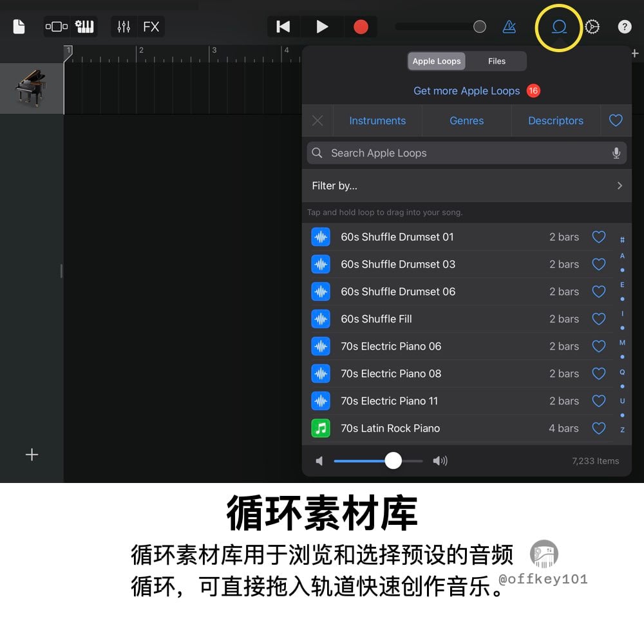Favorite the 60s Shuffle Drumset 01 loop

click(x=599, y=237)
